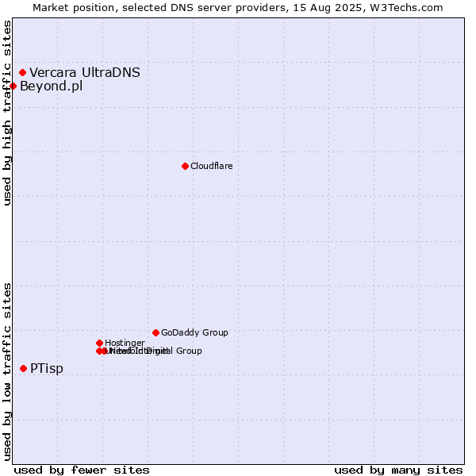Screen dimensions: 476x476
Task: Click the 'used by fewer sites' axis label
Action: tap(82, 470)
